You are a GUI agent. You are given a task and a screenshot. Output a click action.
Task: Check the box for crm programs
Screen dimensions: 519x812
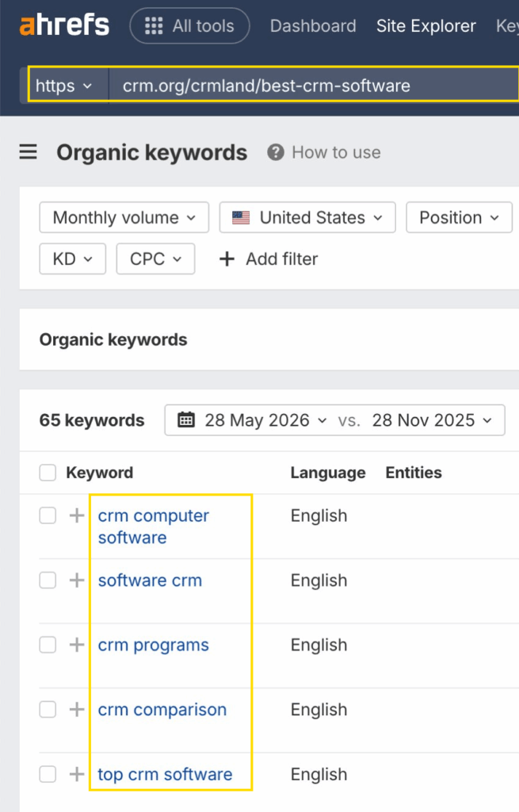pyautogui.click(x=48, y=645)
